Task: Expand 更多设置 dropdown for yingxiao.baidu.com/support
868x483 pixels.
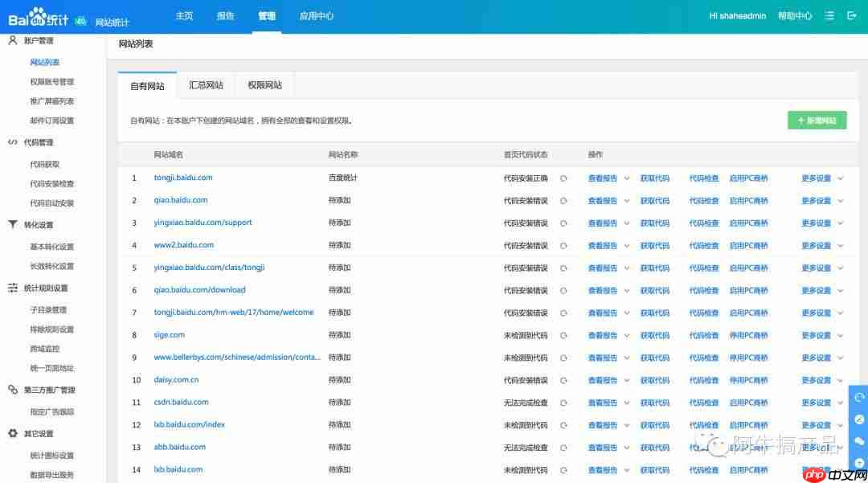Action: 841,223
